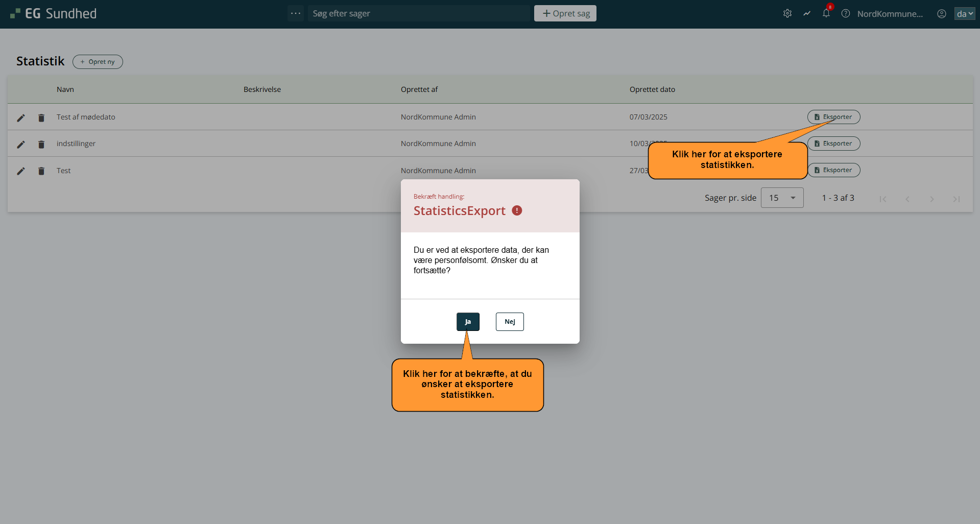Click the help question mark icon
Image resolution: width=980 pixels, height=524 pixels.
click(x=846, y=14)
